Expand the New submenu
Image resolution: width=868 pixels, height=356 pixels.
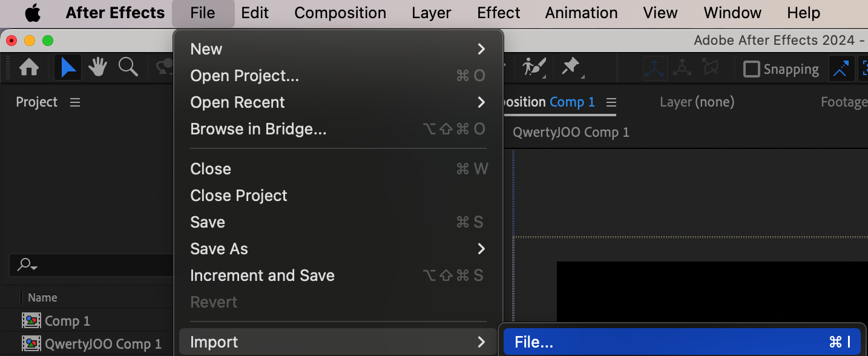[338, 49]
